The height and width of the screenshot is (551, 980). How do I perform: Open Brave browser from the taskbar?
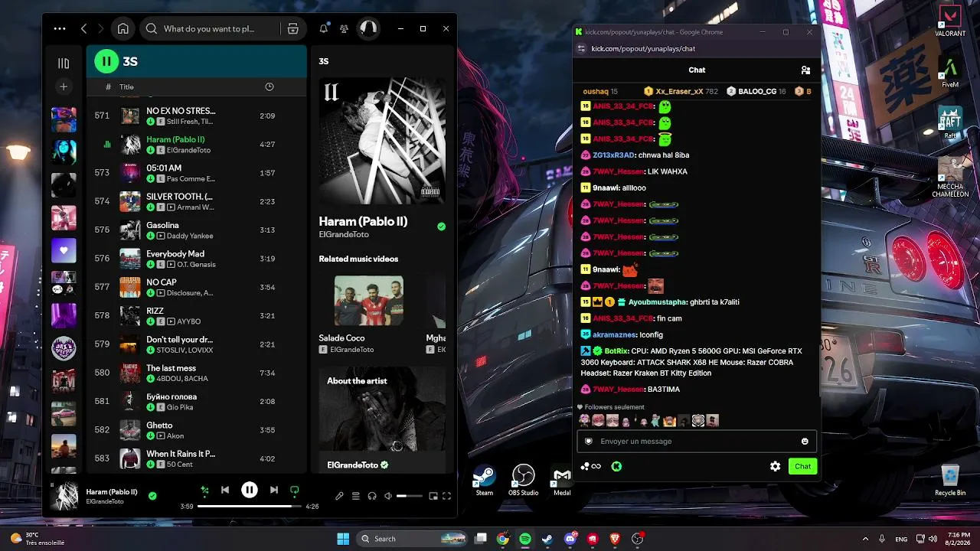(615, 539)
